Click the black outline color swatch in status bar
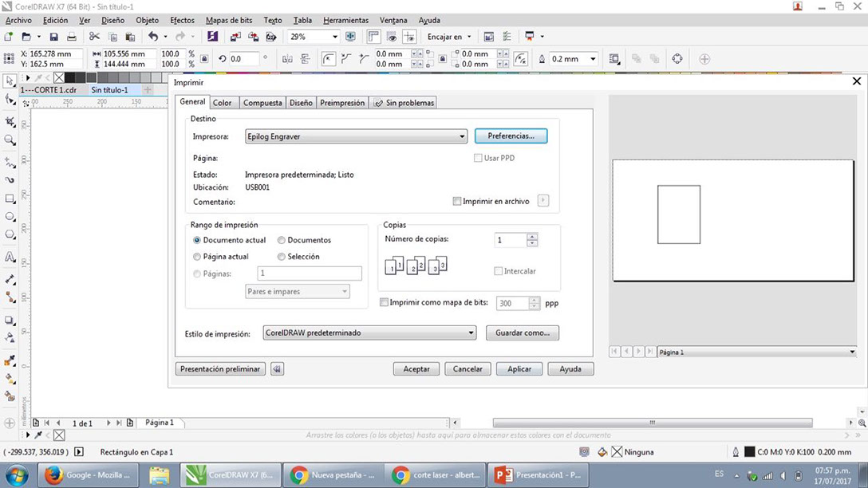This screenshot has height=488, width=868. click(x=749, y=452)
